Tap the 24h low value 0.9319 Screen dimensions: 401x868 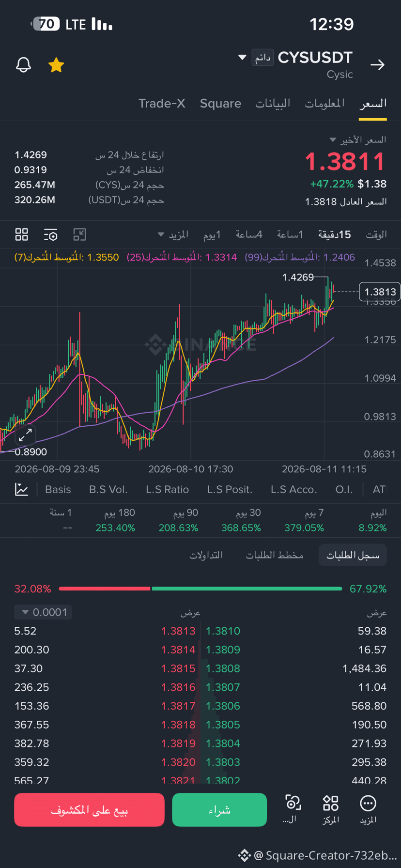click(31, 170)
